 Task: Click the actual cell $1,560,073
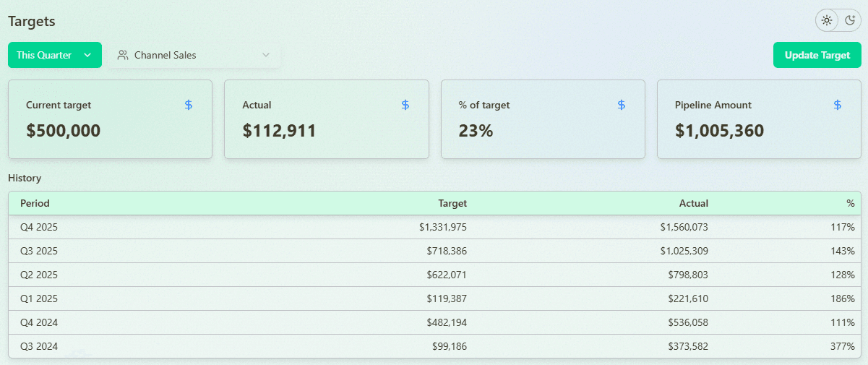[x=684, y=227]
